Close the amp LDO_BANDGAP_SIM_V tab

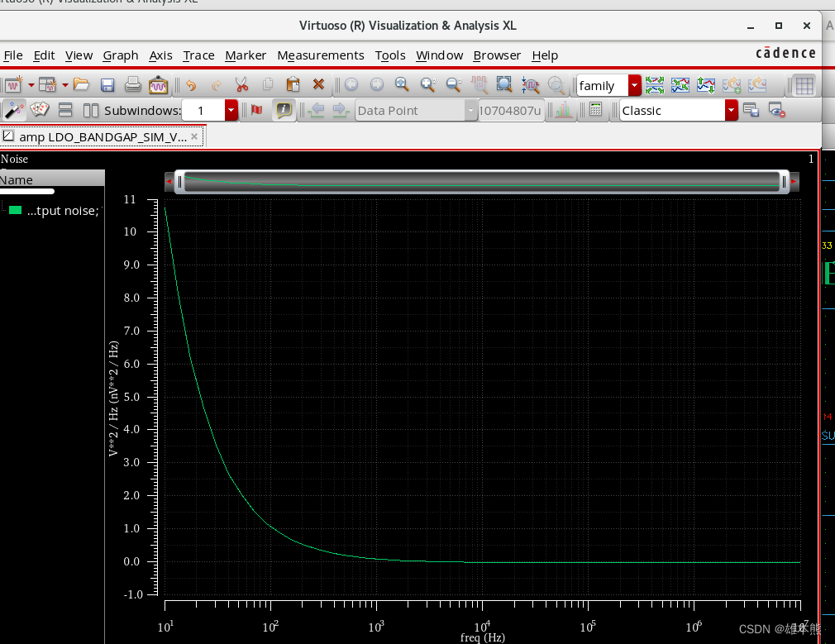[194, 136]
